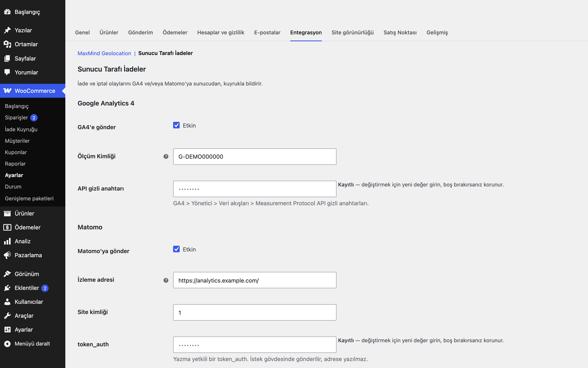Screen dimensions: 588x368
Task: Select the Gelişmiş tab
Action: (x=437, y=32)
